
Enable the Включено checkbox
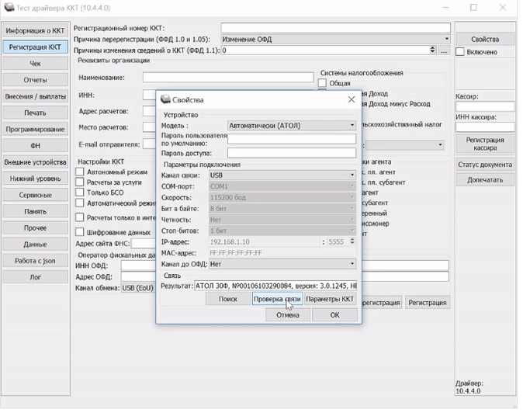460,52
